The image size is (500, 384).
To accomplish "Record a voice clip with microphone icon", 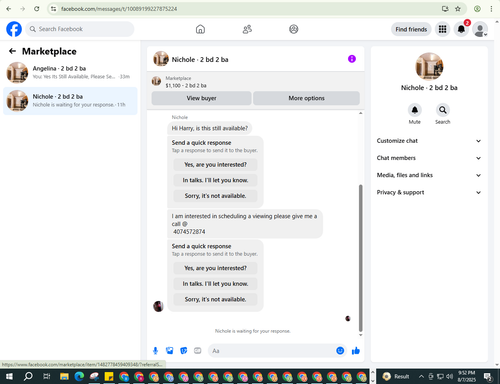I will pyautogui.click(x=155, y=351).
